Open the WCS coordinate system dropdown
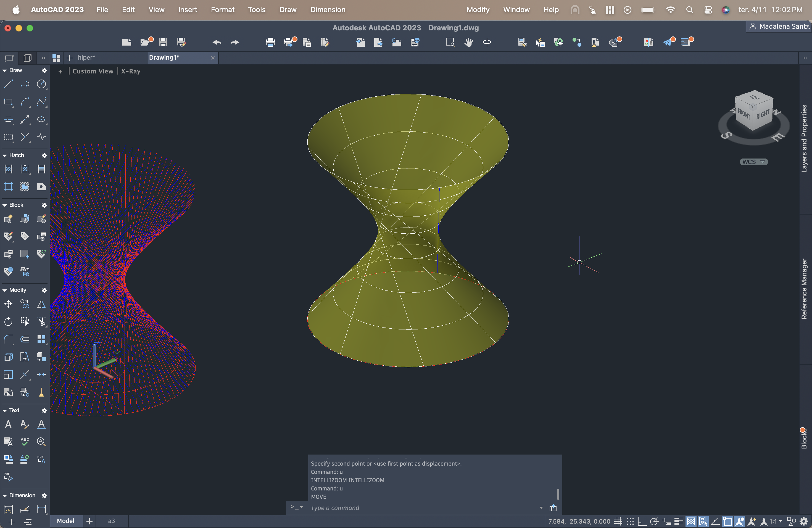 (754, 162)
